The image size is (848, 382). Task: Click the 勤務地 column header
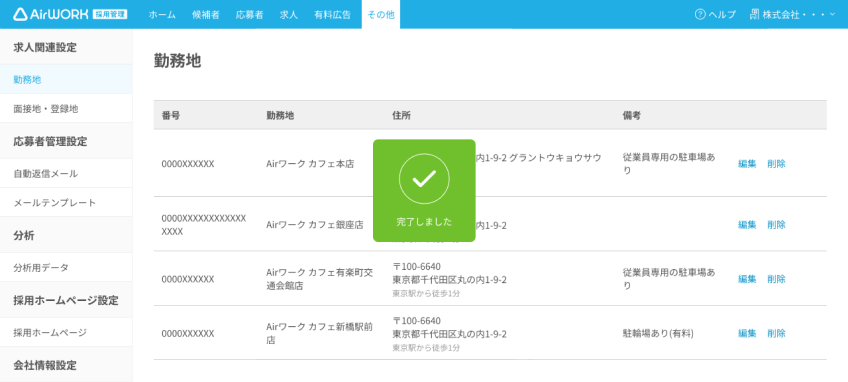[x=280, y=115]
